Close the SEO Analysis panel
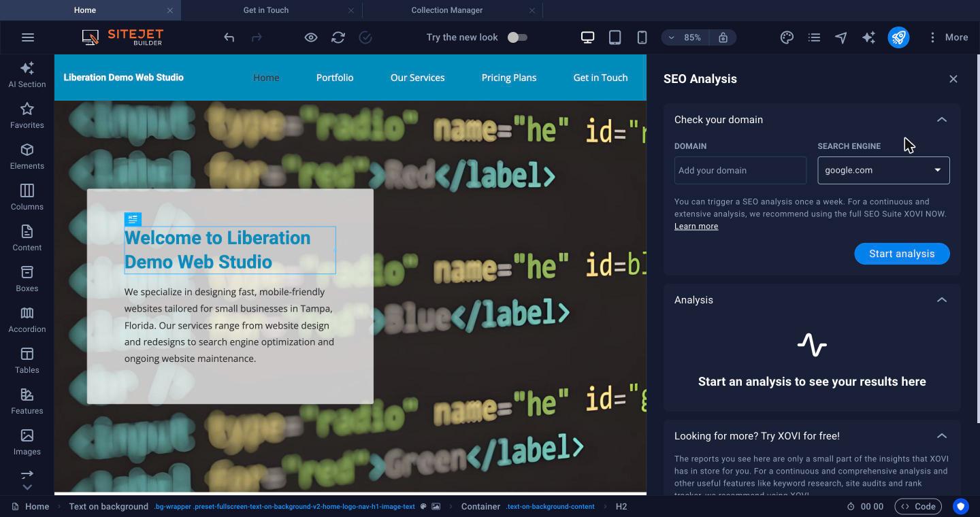 point(953,79)
